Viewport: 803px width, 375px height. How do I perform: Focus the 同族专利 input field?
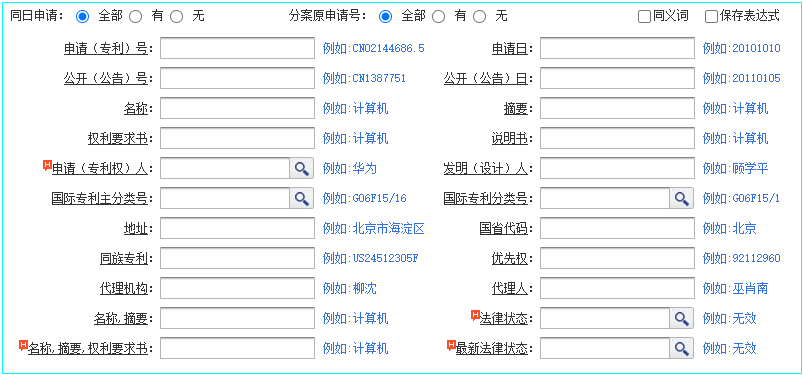tap(238, 258)
